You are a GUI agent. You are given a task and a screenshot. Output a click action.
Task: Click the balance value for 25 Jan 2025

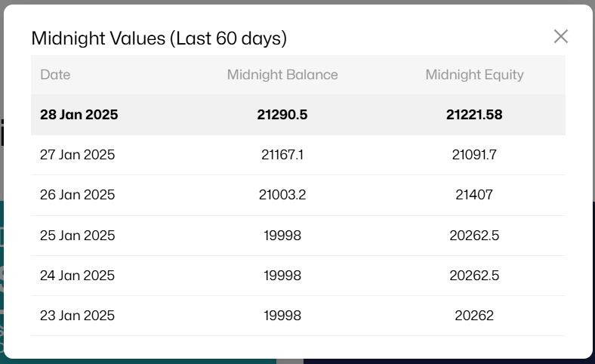coord(282,236)
